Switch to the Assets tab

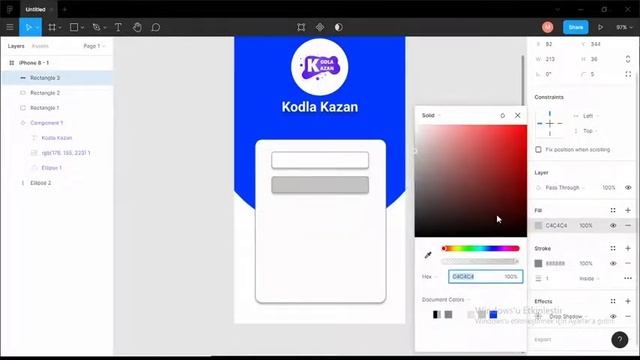click(40, 46)
